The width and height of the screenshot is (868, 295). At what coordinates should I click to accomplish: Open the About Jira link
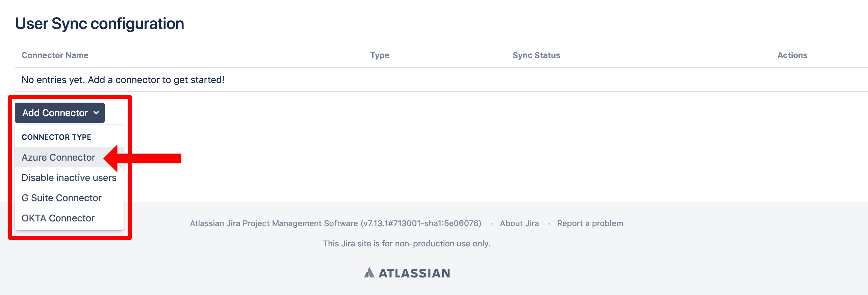coord(519,223)
